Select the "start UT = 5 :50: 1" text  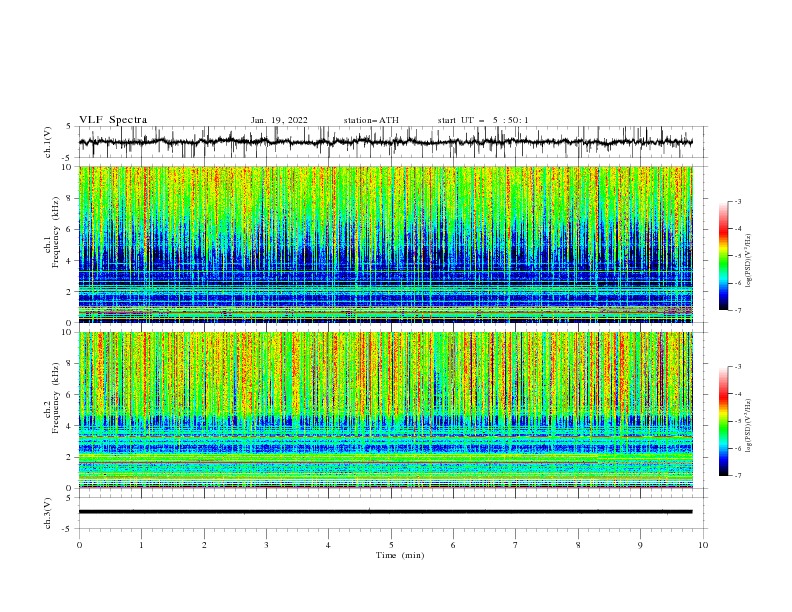(482, 120)
